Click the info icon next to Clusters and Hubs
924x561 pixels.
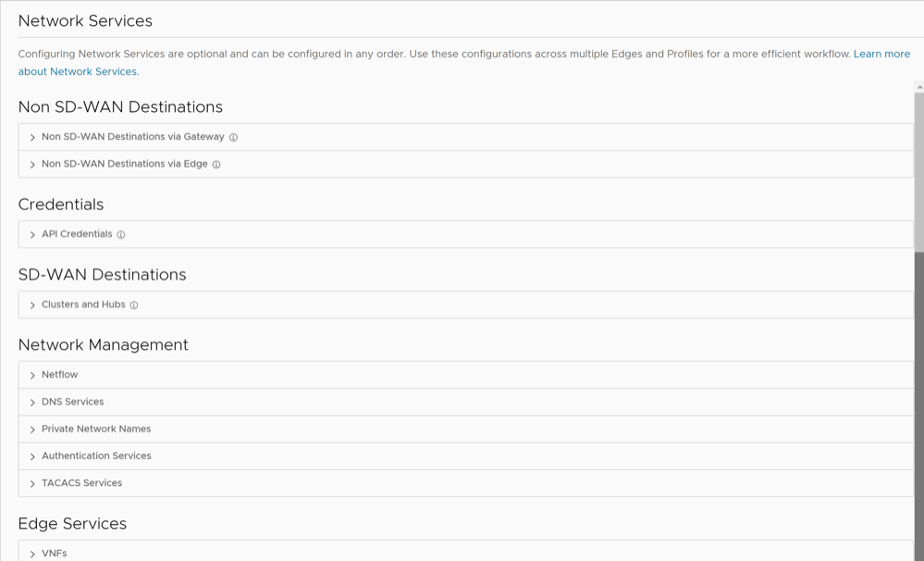coord(134,305)
